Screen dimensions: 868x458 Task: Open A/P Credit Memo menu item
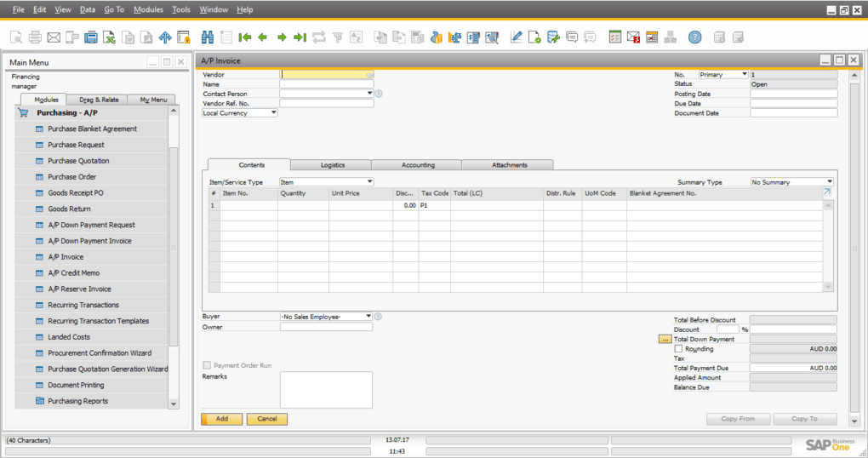tap(74, 273)
